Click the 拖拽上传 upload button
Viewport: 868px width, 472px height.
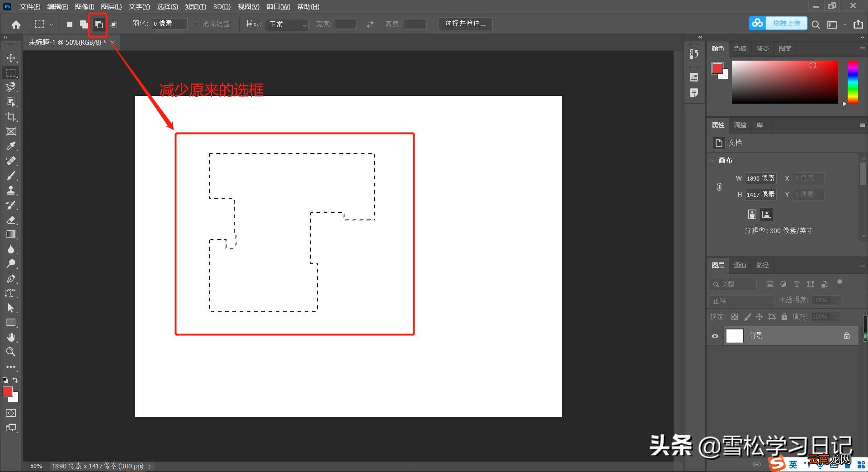pyautogui.click(x=778, y=23)
